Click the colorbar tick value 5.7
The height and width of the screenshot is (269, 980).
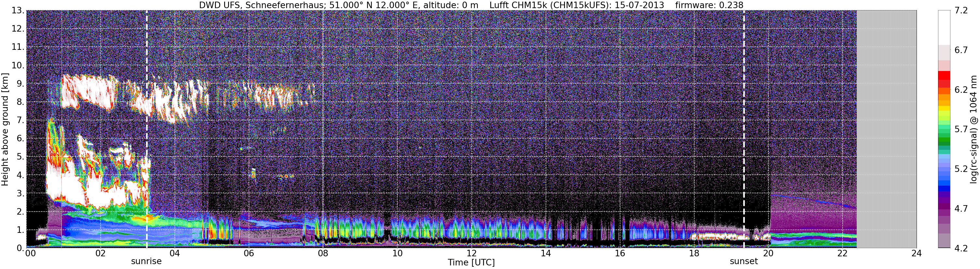click(961, 129)
